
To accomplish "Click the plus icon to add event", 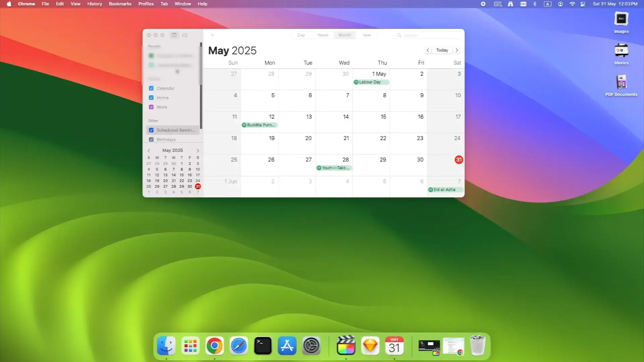I will pos(212,35).
